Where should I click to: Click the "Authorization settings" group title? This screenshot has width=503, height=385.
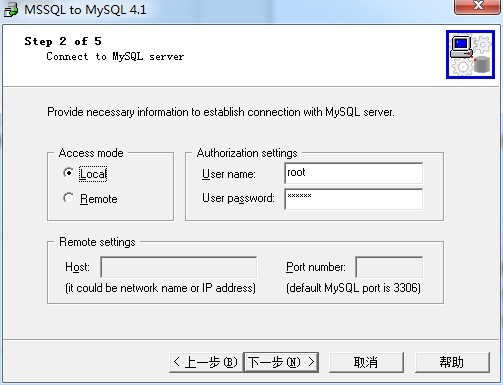click(x=247, y=153)
